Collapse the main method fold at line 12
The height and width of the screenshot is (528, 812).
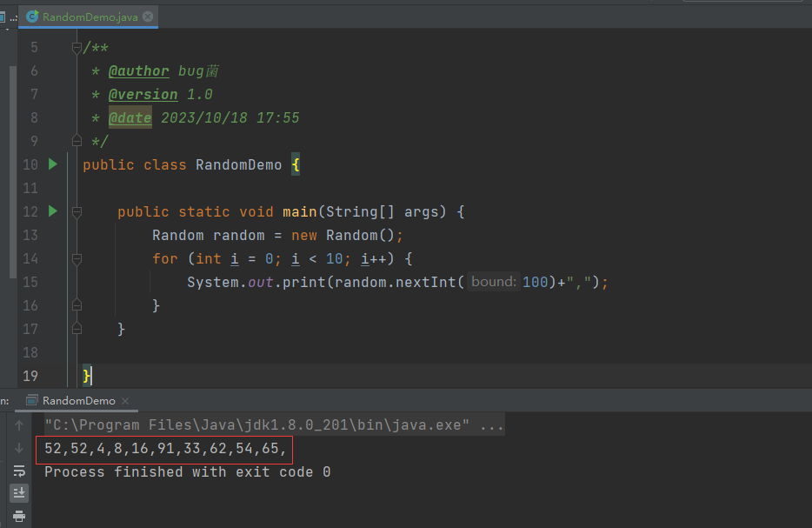(77, 211)
